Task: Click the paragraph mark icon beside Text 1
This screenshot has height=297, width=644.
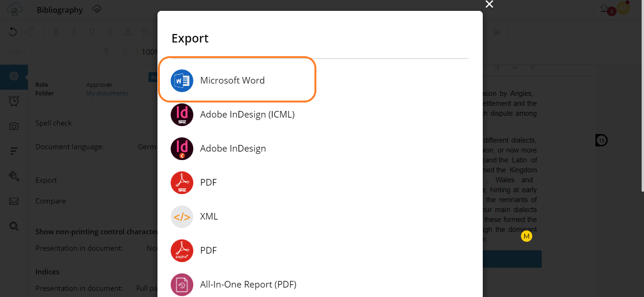Action: pyautogui.click(x=107, y=52)
